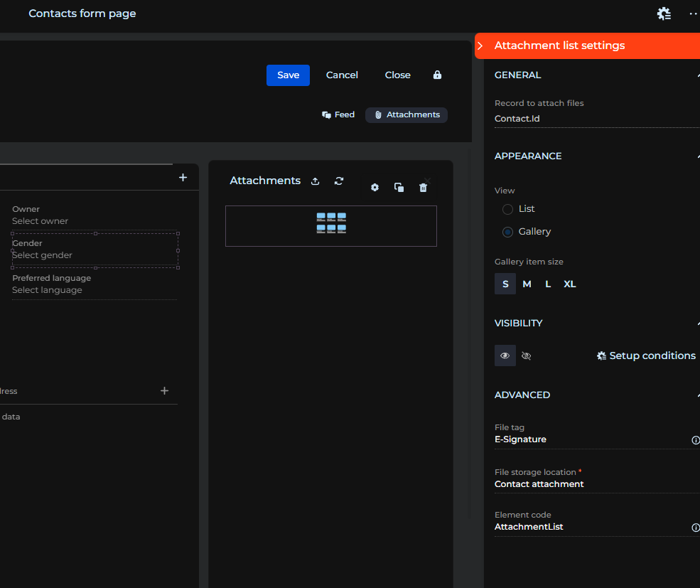
Task: Switch to the Attachments tab
Action: [406, 115]
